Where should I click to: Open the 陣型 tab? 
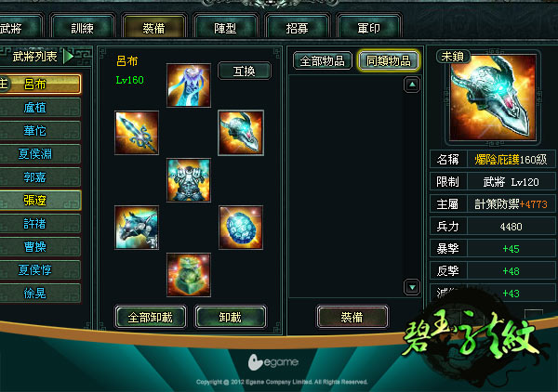[225, 27]
